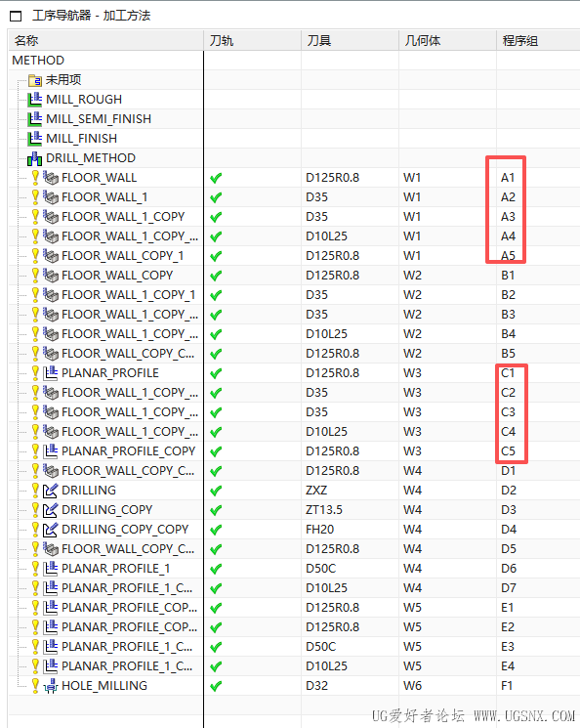This screenshot has height=728, width=580.
Task: Click the 刀轨 column header
Action: (x=253, y=41)
